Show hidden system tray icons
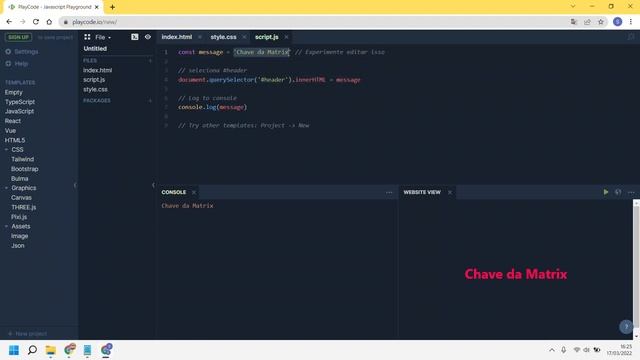640x360 pixels. click(x=552, y=350)
